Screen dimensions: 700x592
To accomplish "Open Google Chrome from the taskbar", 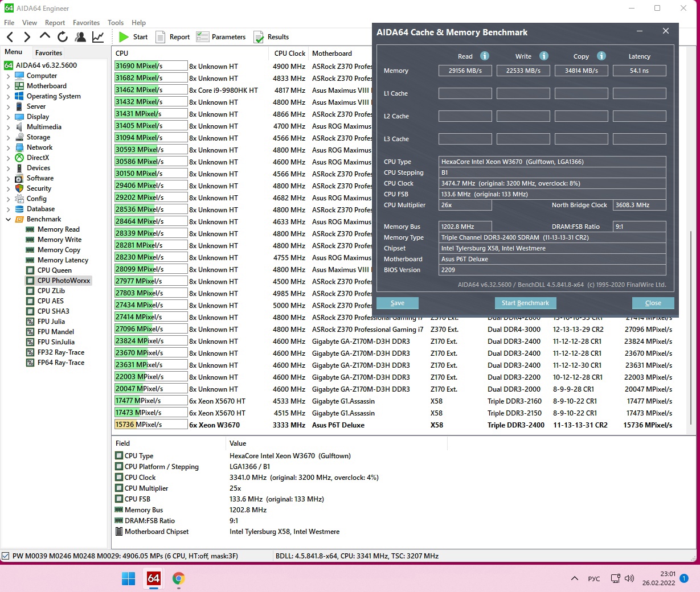I will tap(178, 578).
